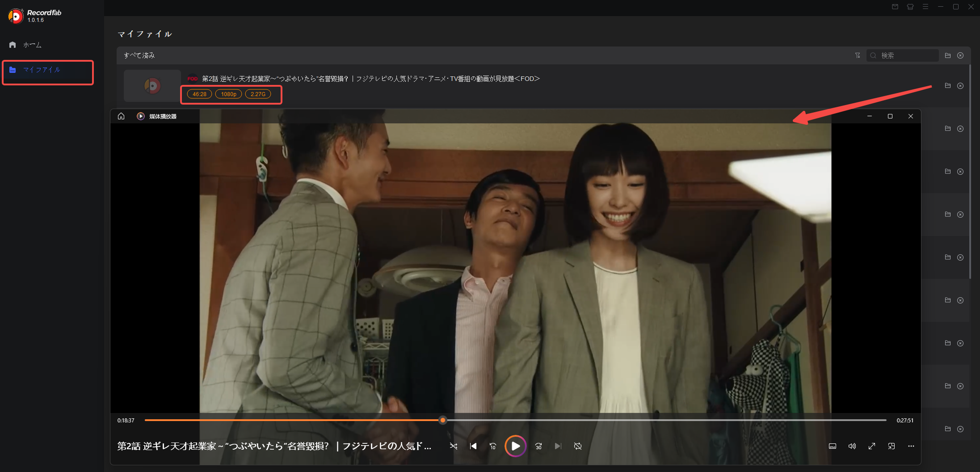Click the media player app logo icon
980x472 pixels.
141,116
